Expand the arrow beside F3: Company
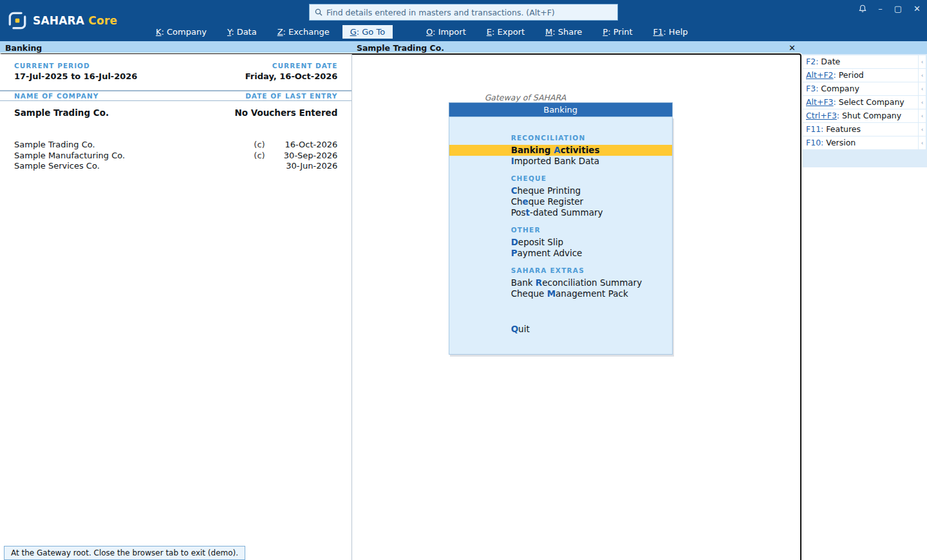 (922, 89)
